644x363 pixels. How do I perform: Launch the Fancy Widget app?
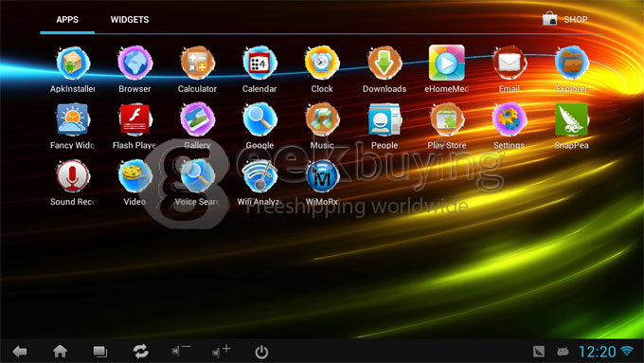click(x=73, y=127)
